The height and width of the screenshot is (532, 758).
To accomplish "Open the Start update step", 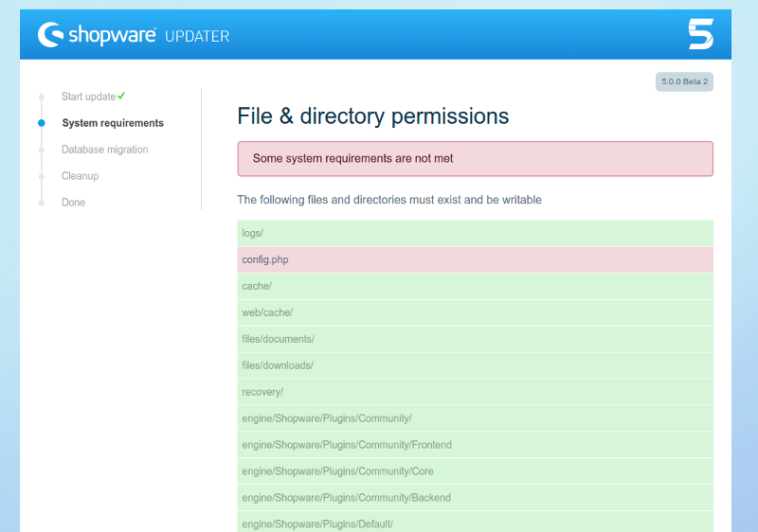I will coord(88,97).
